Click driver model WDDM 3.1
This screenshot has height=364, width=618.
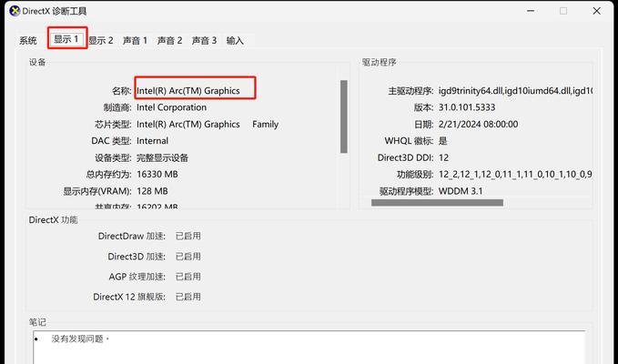461,191
